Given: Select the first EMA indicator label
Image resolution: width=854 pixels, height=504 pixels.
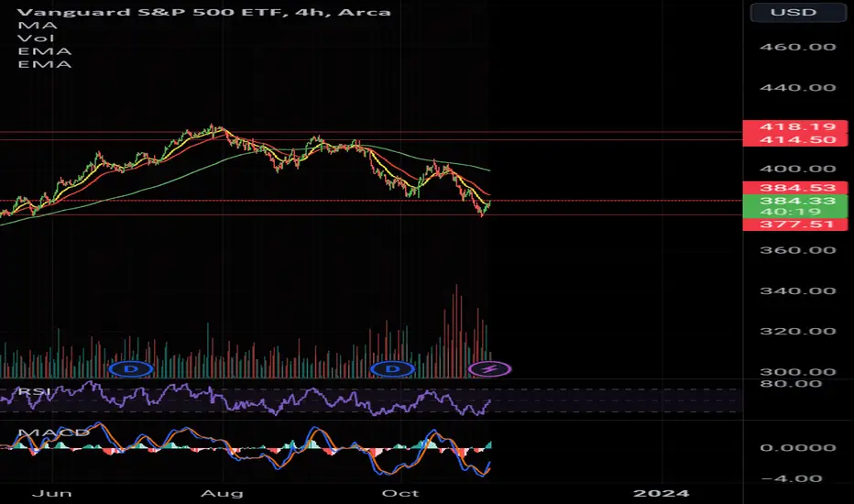Looking at the screenshot, I should (44, 51).
